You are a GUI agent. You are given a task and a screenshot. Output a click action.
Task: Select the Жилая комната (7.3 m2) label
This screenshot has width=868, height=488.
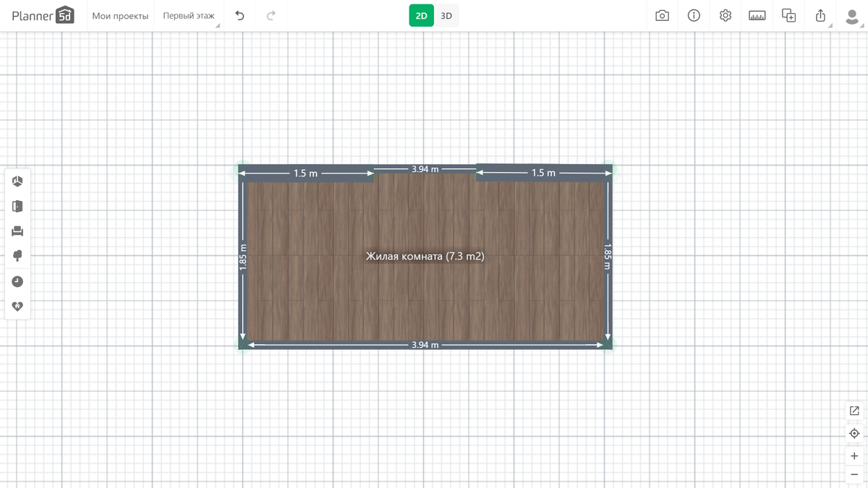425,256
